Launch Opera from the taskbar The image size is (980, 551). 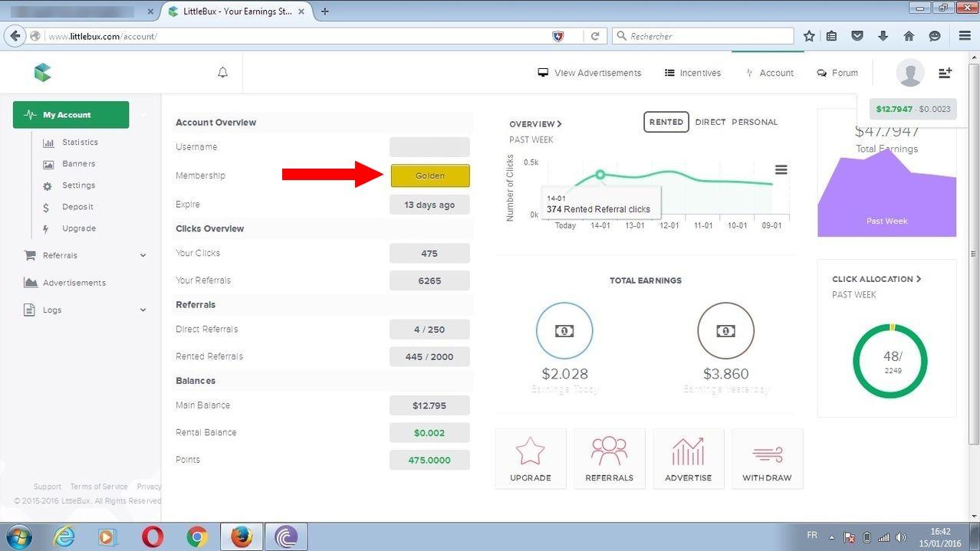click(x=153, y=536)
